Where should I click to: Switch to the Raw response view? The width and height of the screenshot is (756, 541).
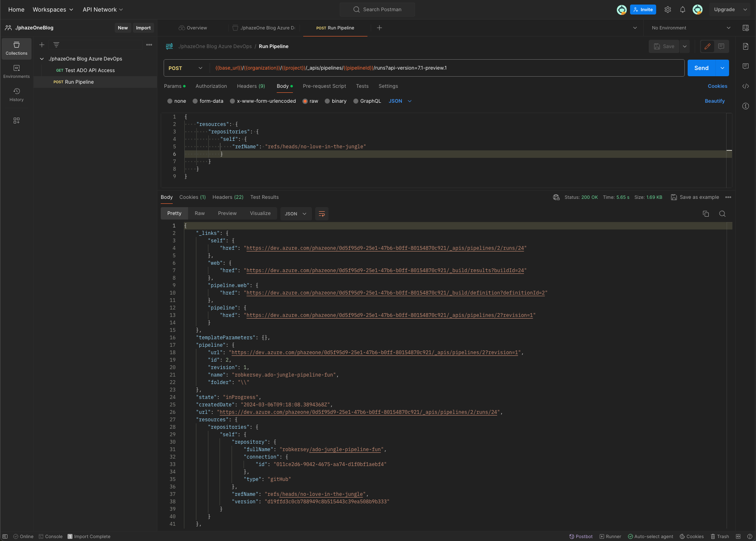[200, 213]
